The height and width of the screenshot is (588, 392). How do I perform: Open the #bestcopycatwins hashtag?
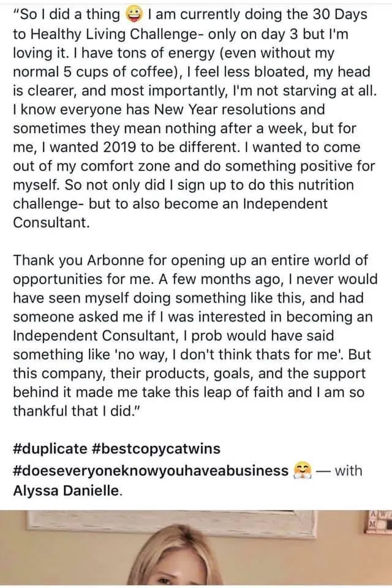point(156,448)
